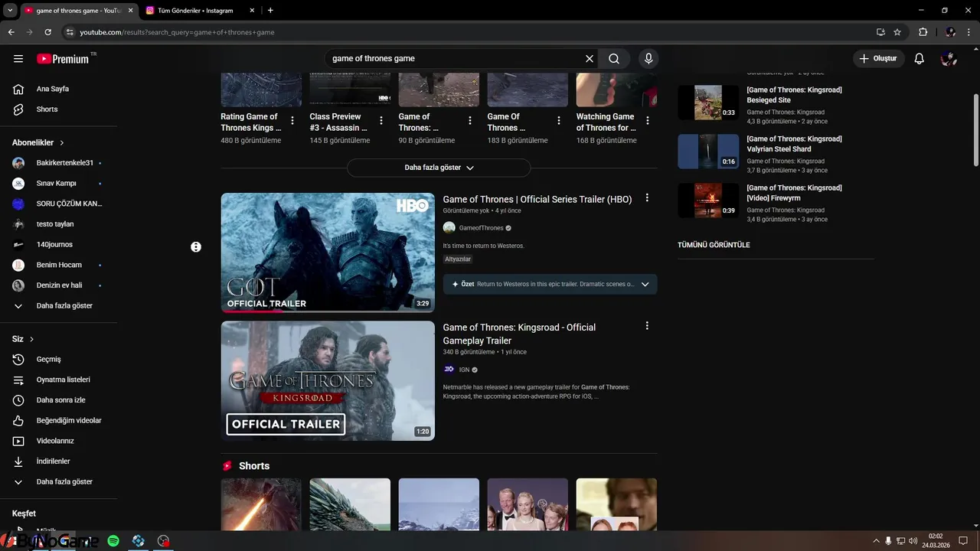Screen dimensions: 980x551
Task: Open the taskbar volume icon
Action: coord(913,541)
